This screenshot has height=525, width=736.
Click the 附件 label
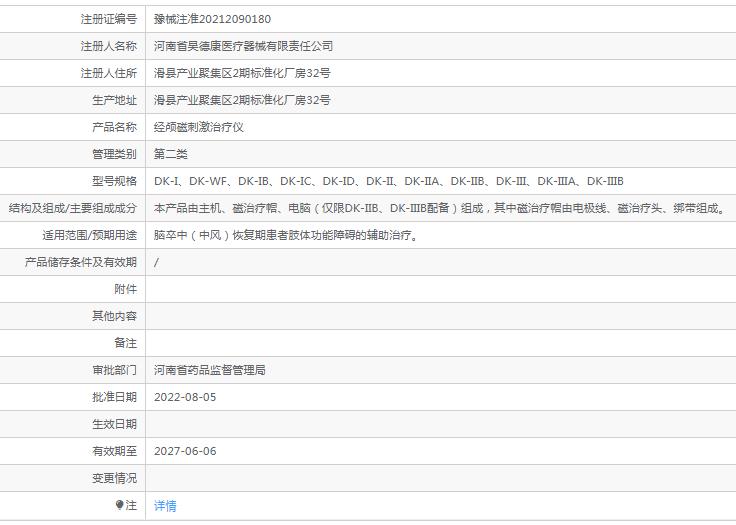pyautogui.click(x=125, y=289)
